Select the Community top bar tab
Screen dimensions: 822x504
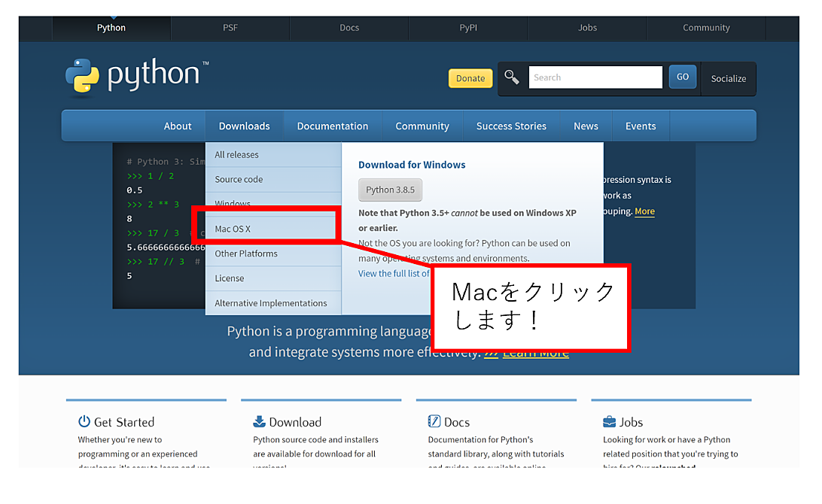point(706,28)
